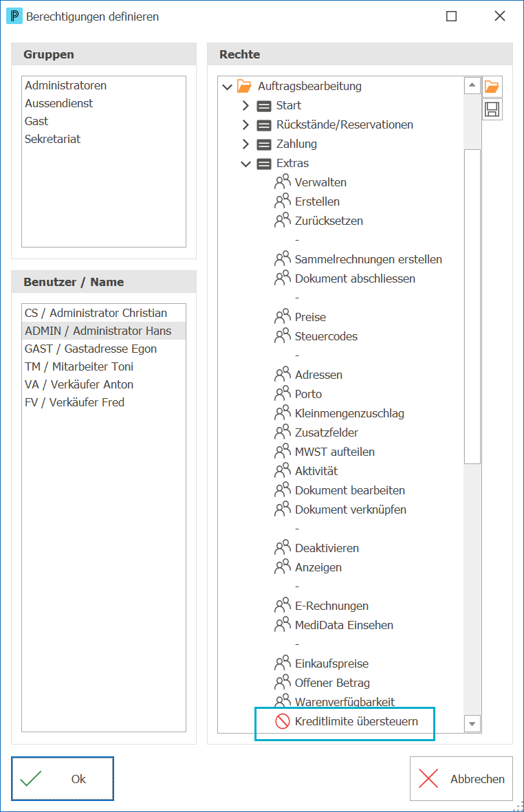This screenshot has width=524, height=812.
Task: Click the rights tree scroll-up arrow
Action: coord(472,85)
